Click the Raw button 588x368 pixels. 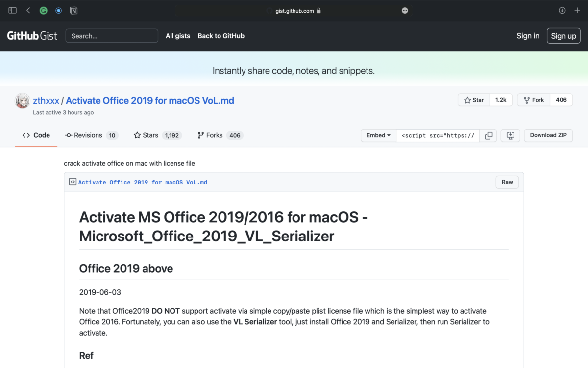(x=507, y=182)
